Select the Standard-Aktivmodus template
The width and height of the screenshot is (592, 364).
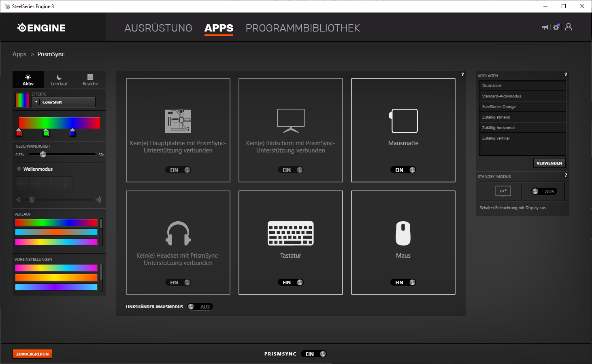coord(522,96)
